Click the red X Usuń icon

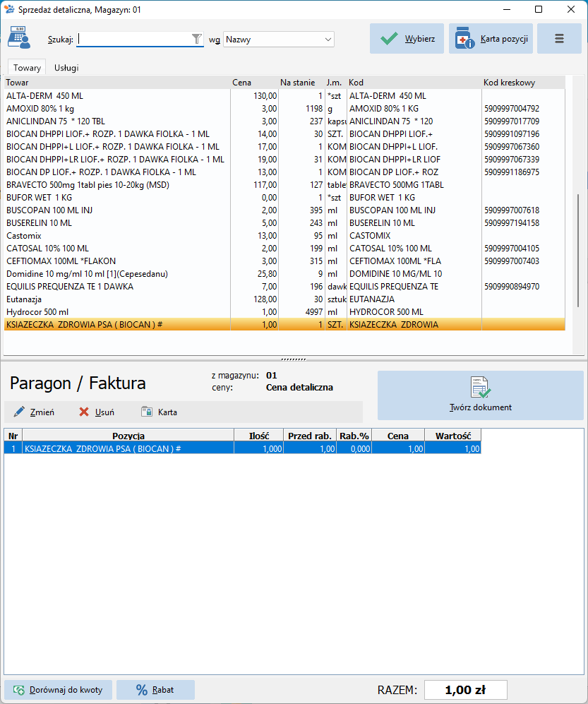tap(84, 412)
